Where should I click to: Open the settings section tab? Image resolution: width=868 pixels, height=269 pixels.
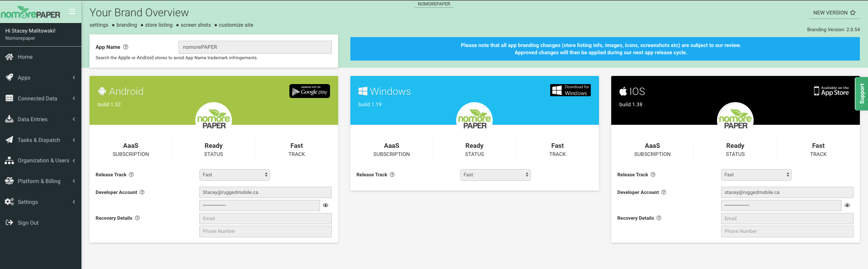click(99, 25)
